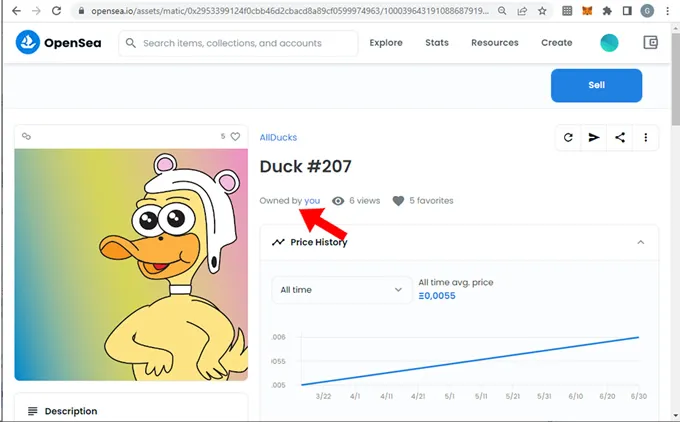
Task: Open the Stats menu
Action: (436, 43)
